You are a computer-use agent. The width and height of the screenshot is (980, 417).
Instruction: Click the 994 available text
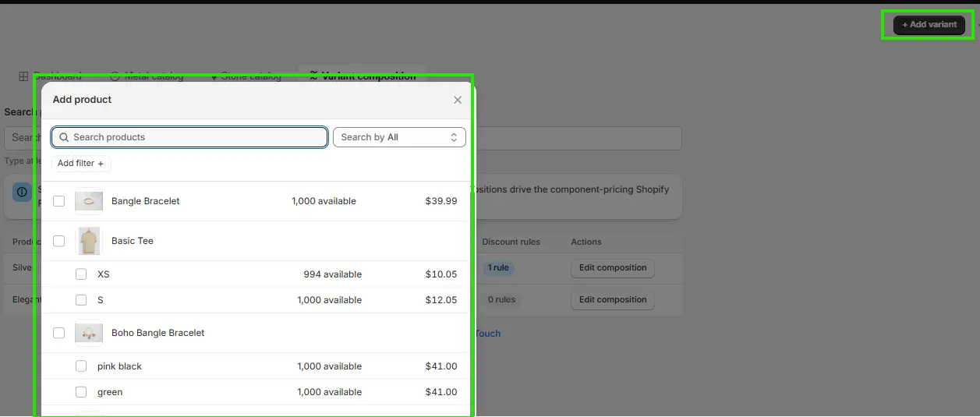(x=333, y=274)
